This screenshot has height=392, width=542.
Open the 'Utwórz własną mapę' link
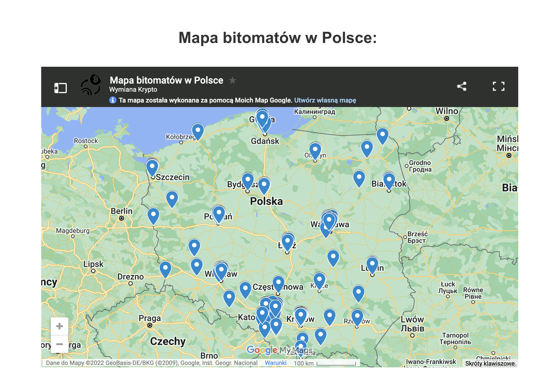click(x=325, y=100)
